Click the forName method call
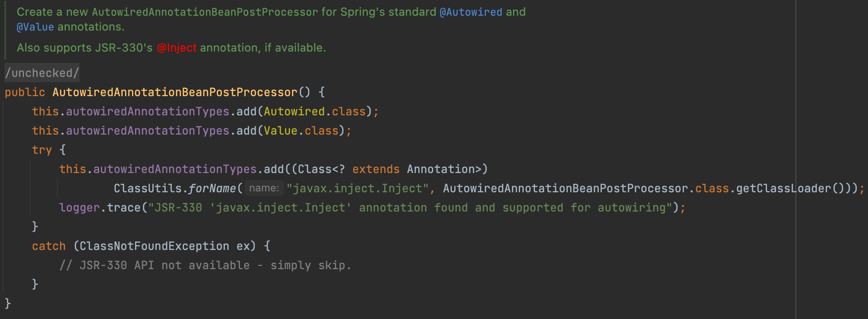 click(212, 188)
